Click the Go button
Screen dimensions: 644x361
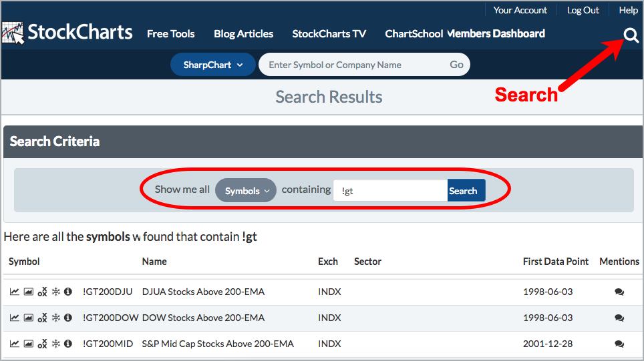(456, 65)
